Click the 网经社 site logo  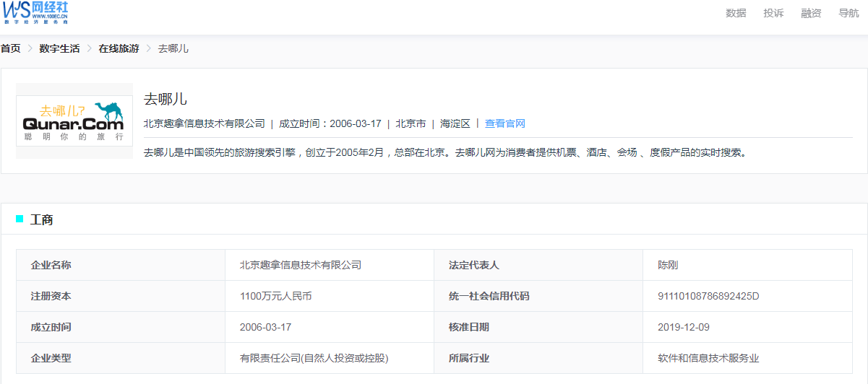point(36,12)
